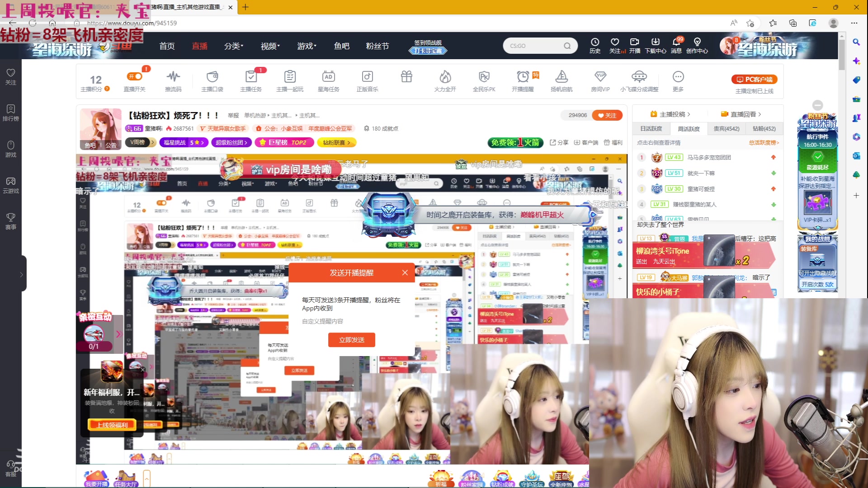The image size is (868, 488).
Task: Open the 房间VIP diamond icon
Action: tap(600, 80)
